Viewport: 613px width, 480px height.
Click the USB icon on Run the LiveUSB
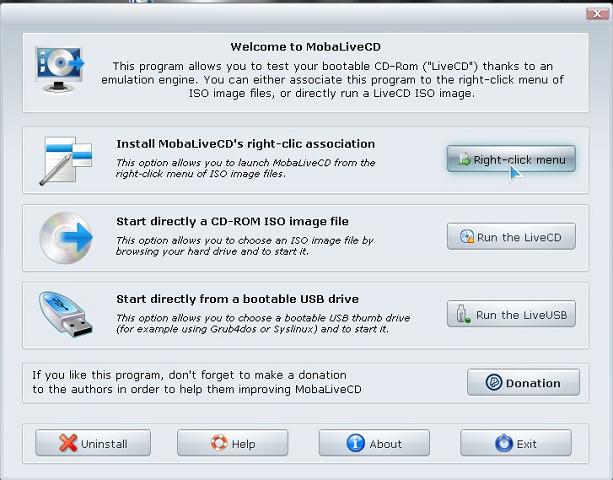(x=463, y=314)
